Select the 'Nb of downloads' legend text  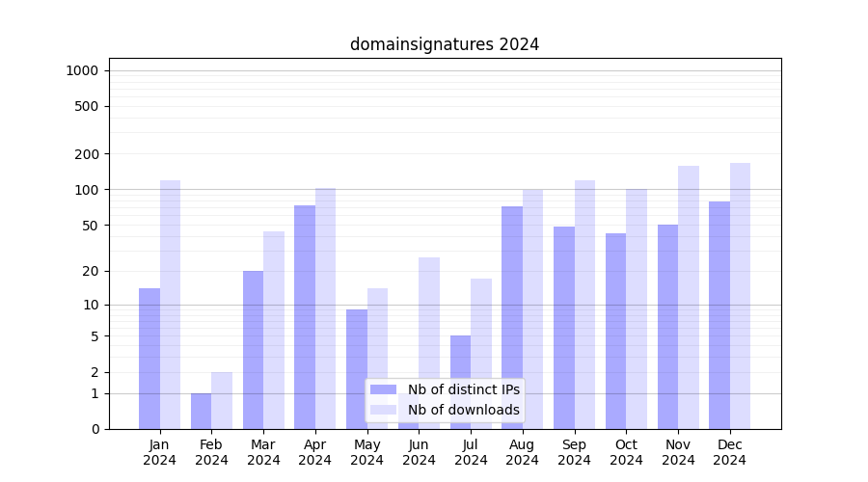click(463, 410)
